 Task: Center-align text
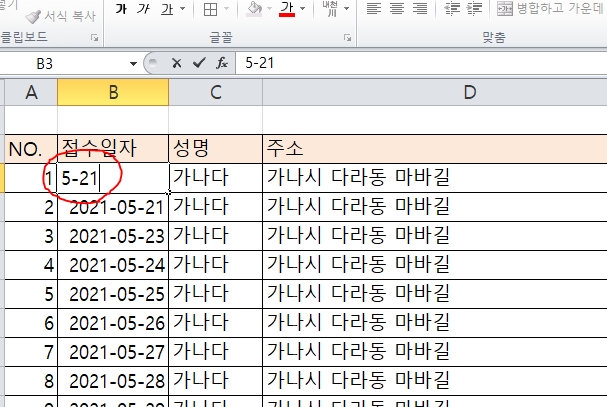pyautogui.click(x=397, y=9)
